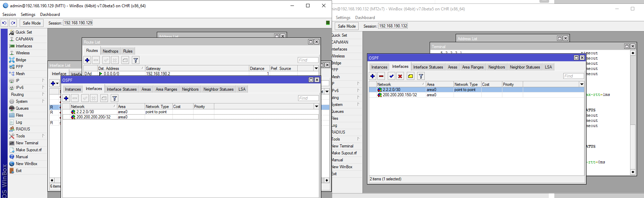Click blue plus add icon in MT2v7 OSPF
644x198 pixels.
[x=373, y=76]
